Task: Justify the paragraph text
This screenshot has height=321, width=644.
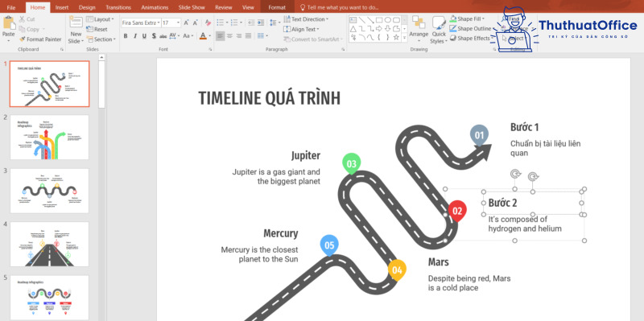Action: (248, 36)
